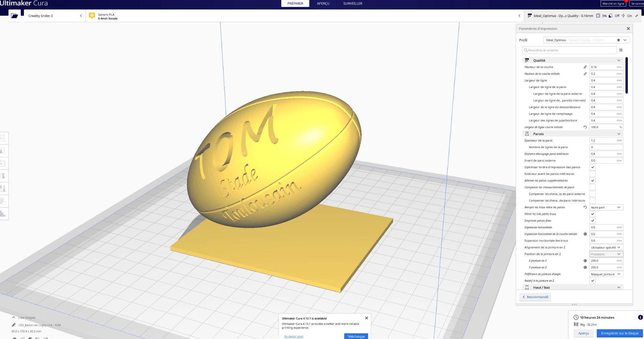Click the infill 5% icon

(x=598, y=16)
